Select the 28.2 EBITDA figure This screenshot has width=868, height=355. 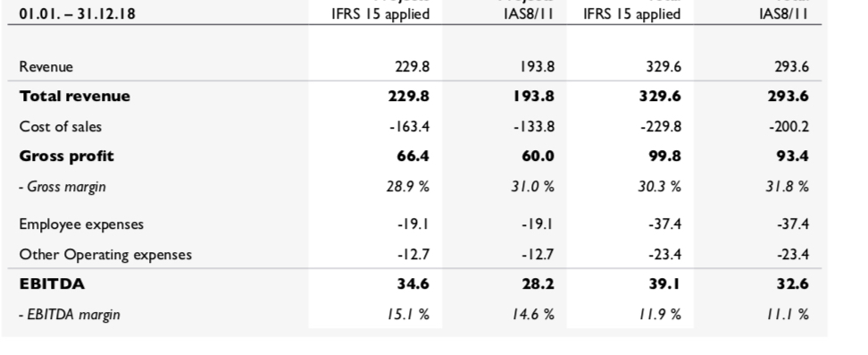(538, 284)
